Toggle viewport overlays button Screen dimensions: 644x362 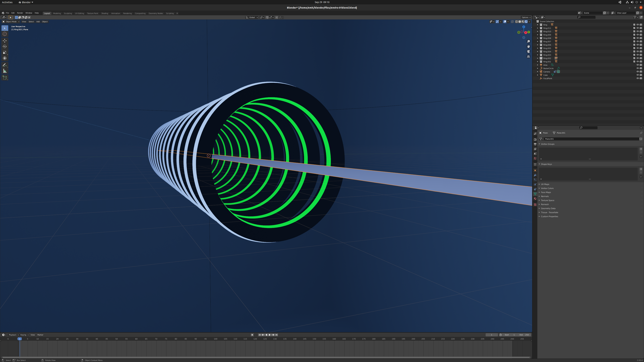pos(505,21)
